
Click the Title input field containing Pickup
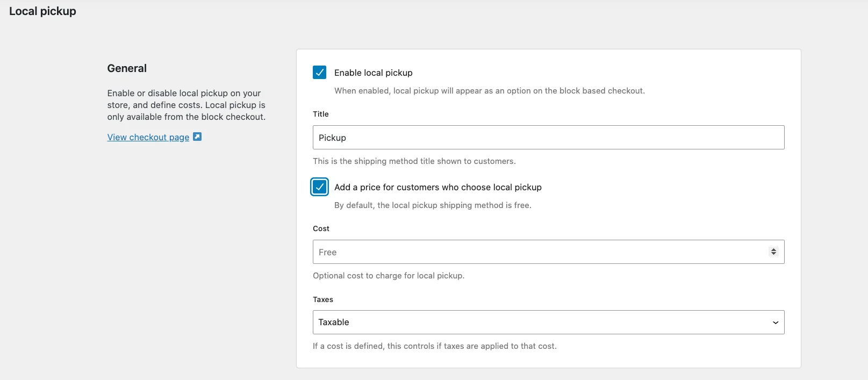point(548,138)
